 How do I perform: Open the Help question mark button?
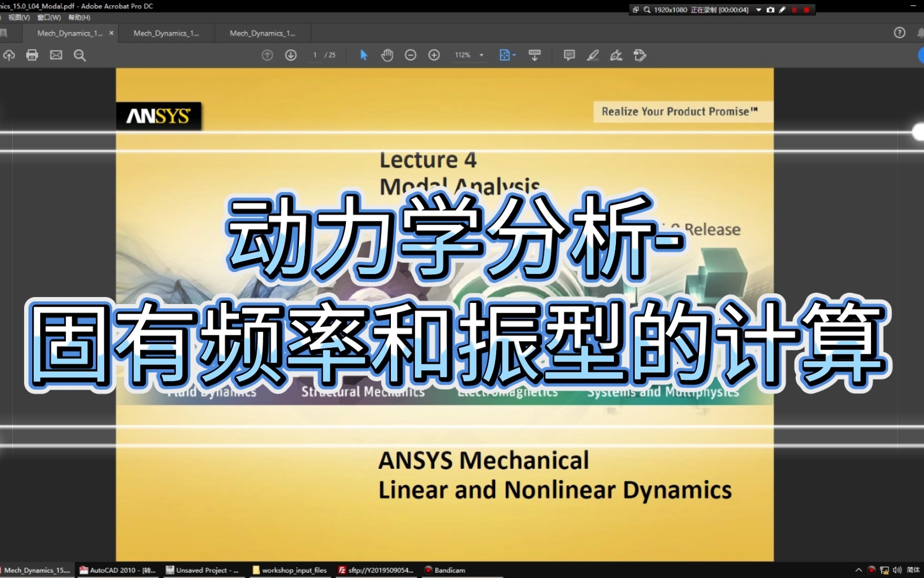[898, 33]
